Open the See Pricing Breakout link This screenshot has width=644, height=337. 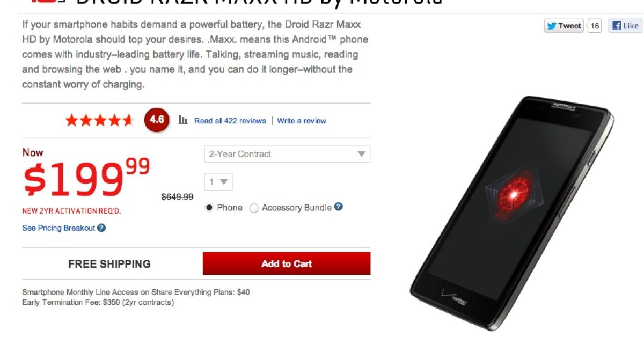58,228
